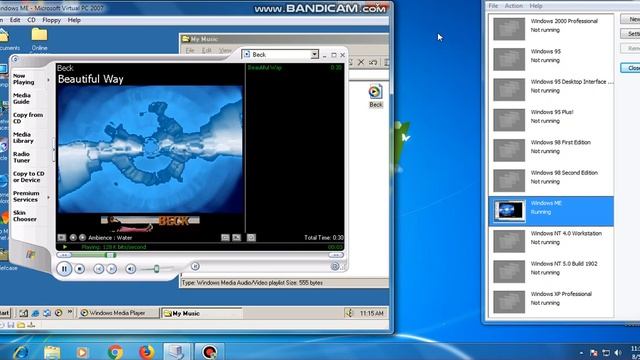Mute the Media Player speaker icon
640x360 pixels.
pyautogui.click(x=130, y=269)
